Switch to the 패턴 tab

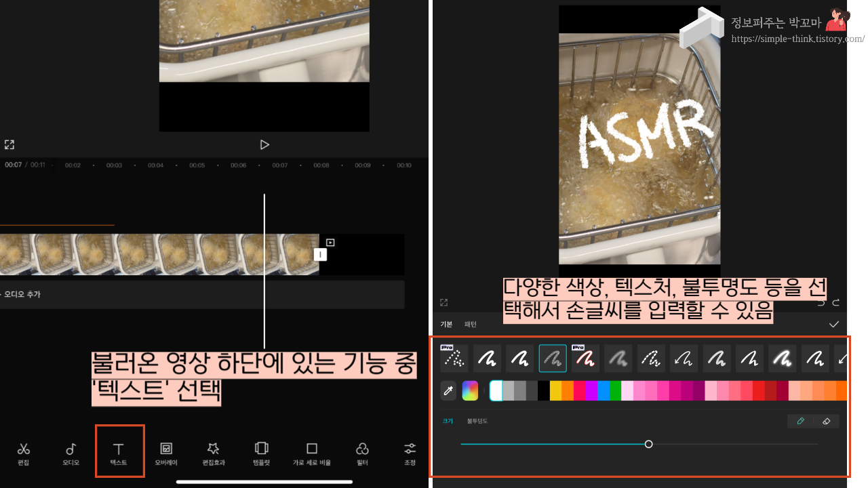tap(471, 325)
